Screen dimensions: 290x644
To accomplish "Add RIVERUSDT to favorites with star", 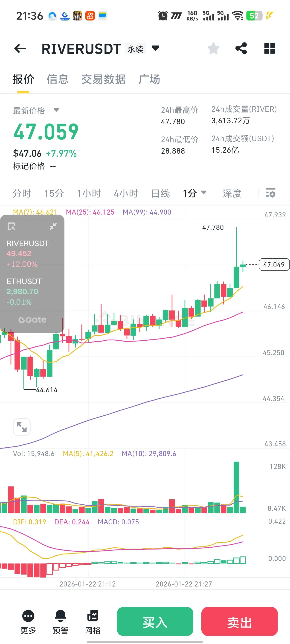I will click(x=213, y=48).
